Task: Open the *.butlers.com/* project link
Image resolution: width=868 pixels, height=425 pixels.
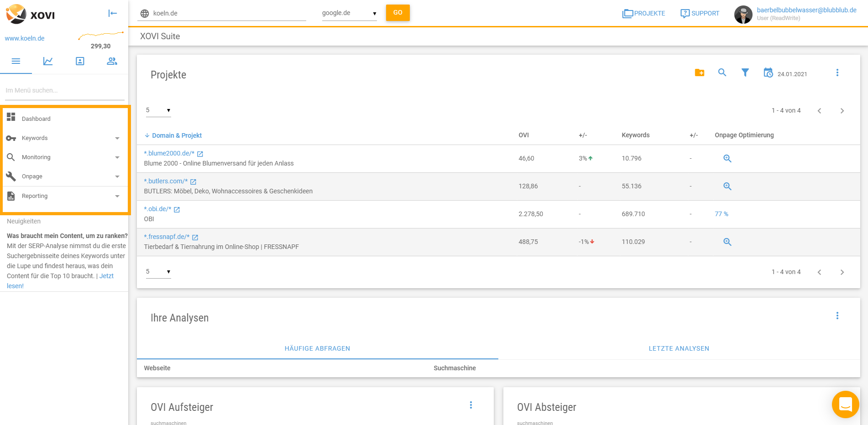Action: [x=166, y=181]
